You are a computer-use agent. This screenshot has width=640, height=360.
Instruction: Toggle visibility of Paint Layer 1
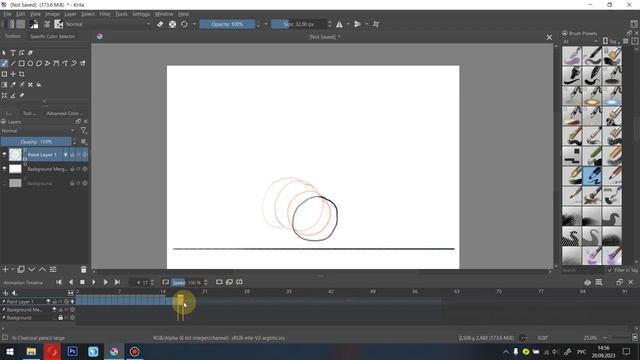click(x=4, y=154)
